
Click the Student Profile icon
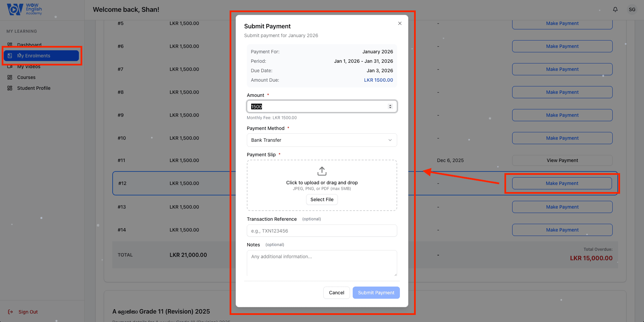[10, 88]
